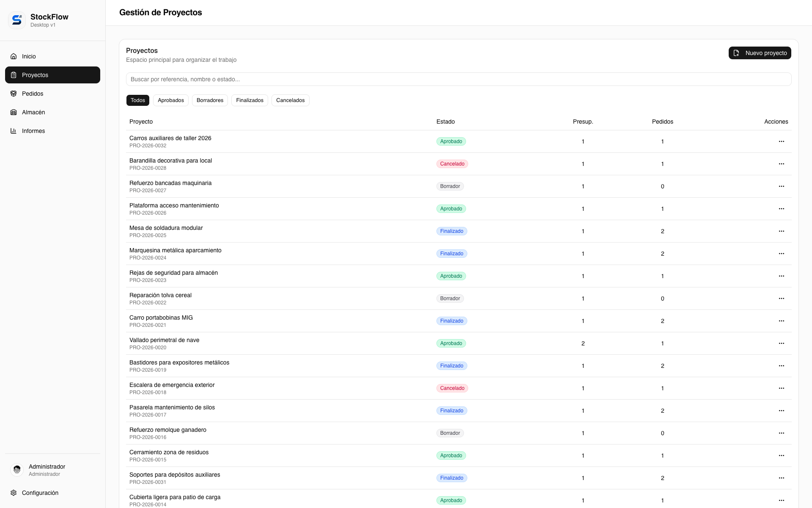Select the Todos filter tab
The width and height of the screenshot is (812, 508).
(x=138, y=100)
